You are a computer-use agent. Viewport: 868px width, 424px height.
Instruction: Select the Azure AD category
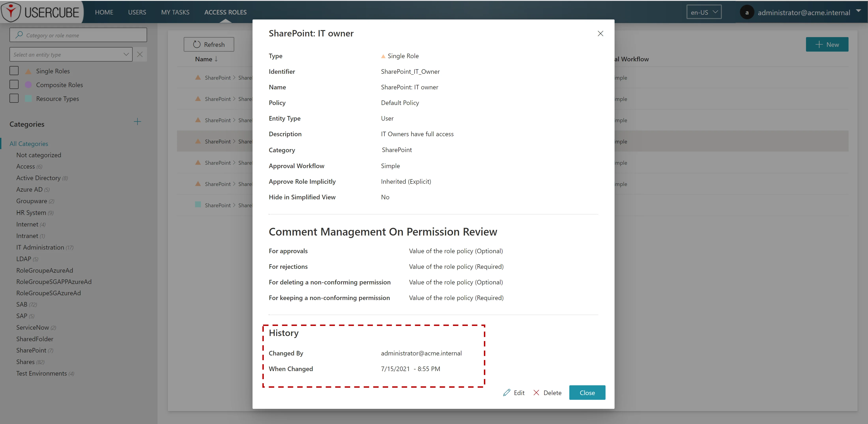[x=33, y=189]
